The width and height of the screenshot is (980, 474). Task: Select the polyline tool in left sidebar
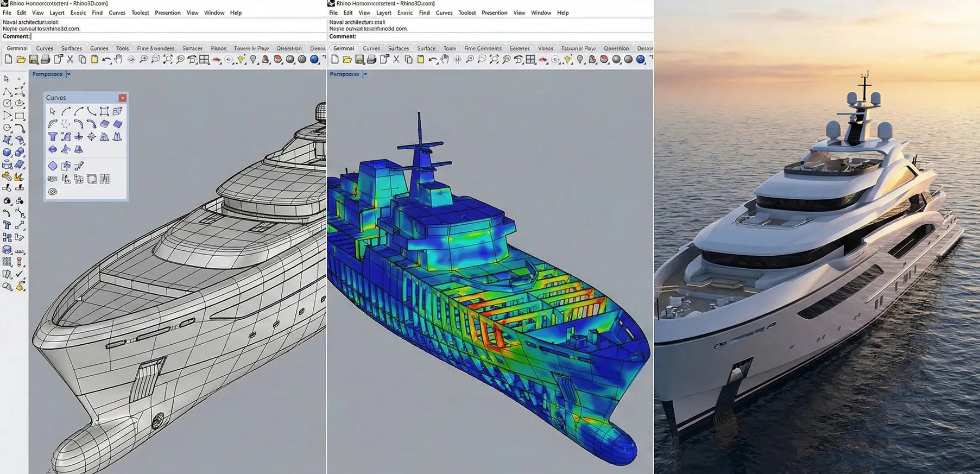(7, 92)
